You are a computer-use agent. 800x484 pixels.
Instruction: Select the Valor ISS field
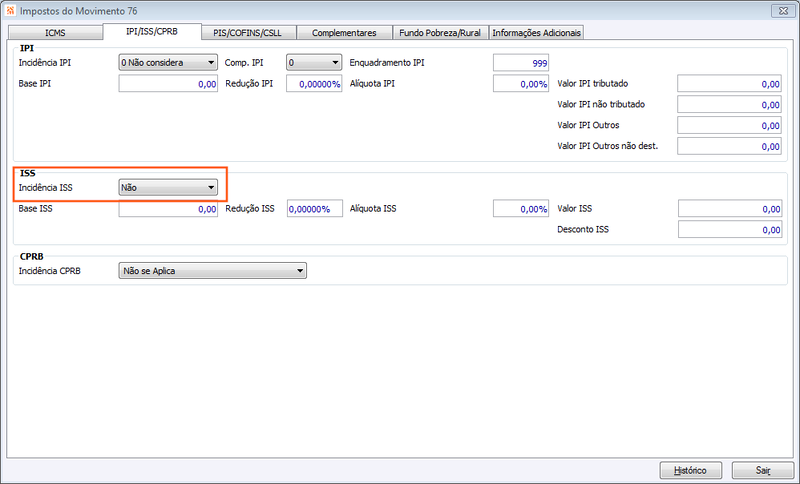point(730,209)
